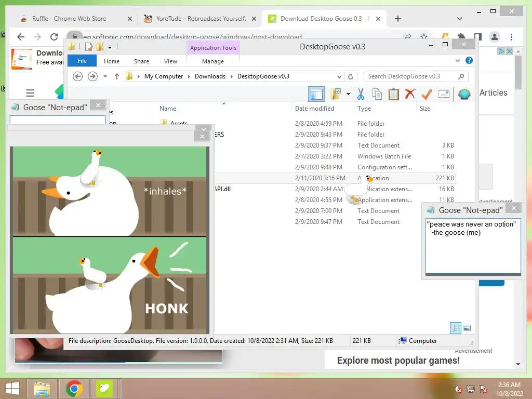Screen dimensions: 532x399
Task: Click the Articles link on softonic
Action: click(494, 92)
